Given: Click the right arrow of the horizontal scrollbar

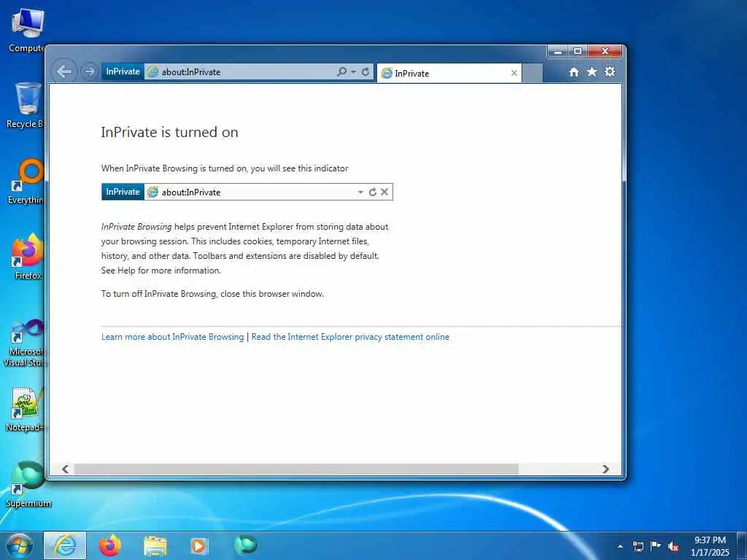Looking at the screenshot, I should pyautogui.click(x=605, y=469).
